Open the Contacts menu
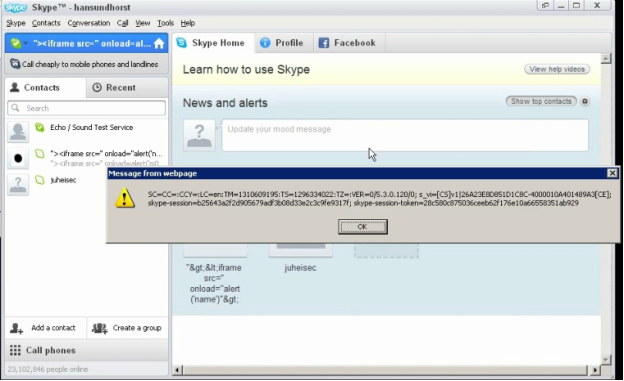624x381 pixels. (x=46, y=23)
